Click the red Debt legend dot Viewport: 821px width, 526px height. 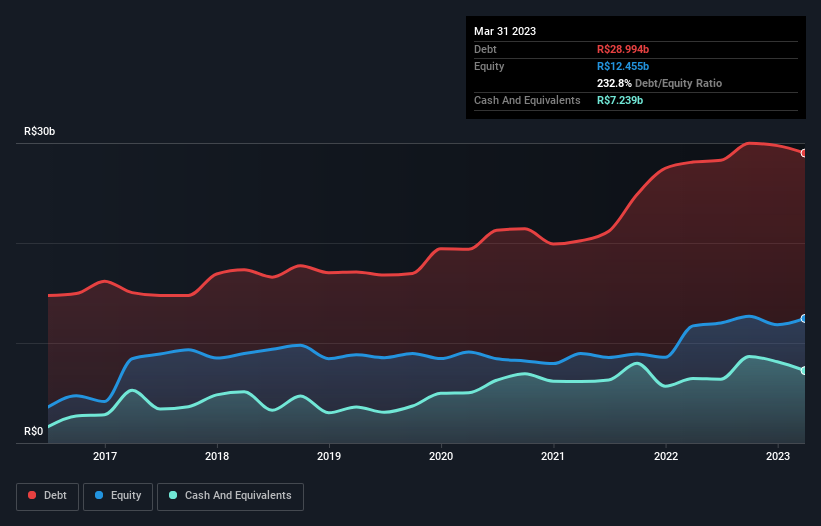click(x=32, y=495)
